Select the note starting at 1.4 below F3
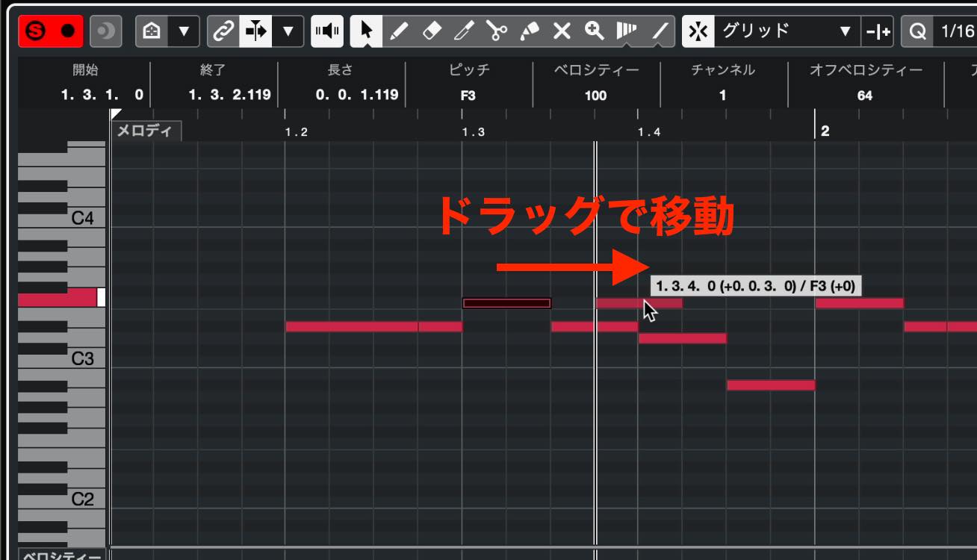977x560 pixels. point(683,338)
